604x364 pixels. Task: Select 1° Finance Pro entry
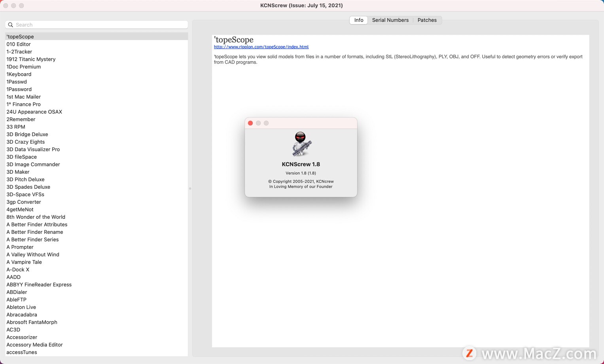pyautogui.click(x=97, y=104)
